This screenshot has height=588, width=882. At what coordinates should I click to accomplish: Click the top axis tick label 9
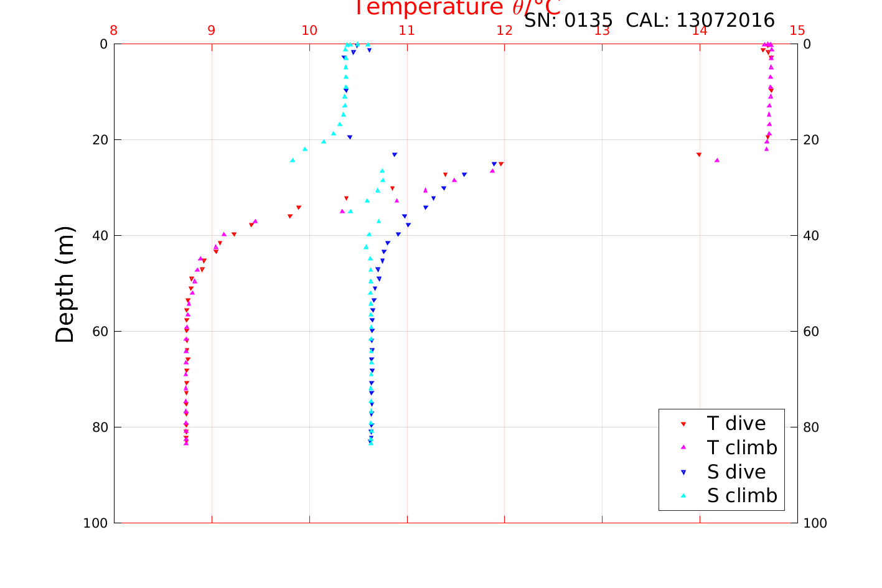pos(212,30)
